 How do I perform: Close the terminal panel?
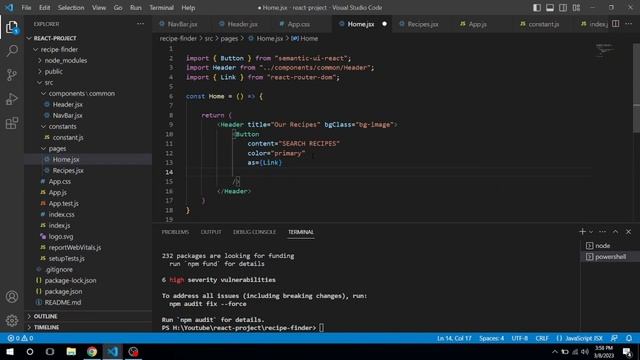coord(629,232)
